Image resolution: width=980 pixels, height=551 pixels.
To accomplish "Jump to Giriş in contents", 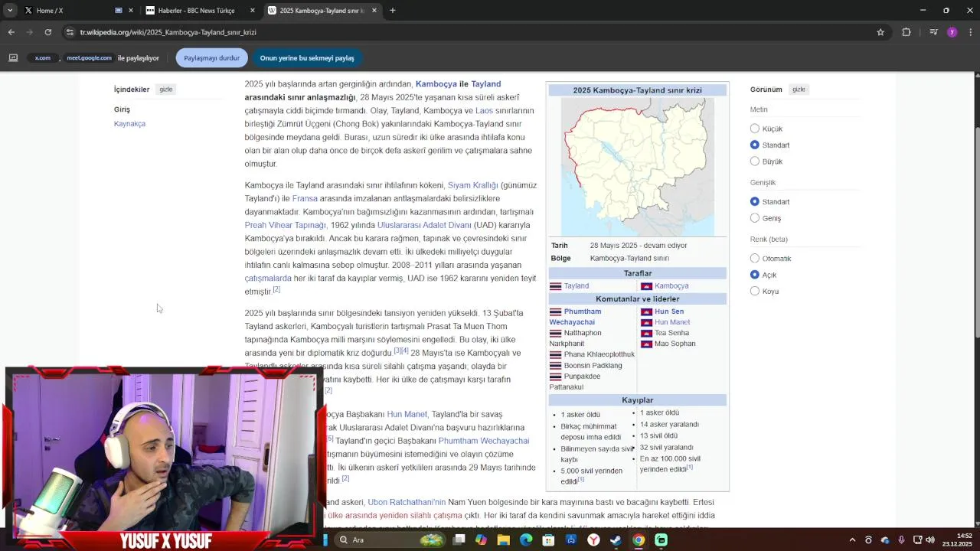I will (122, 109).
